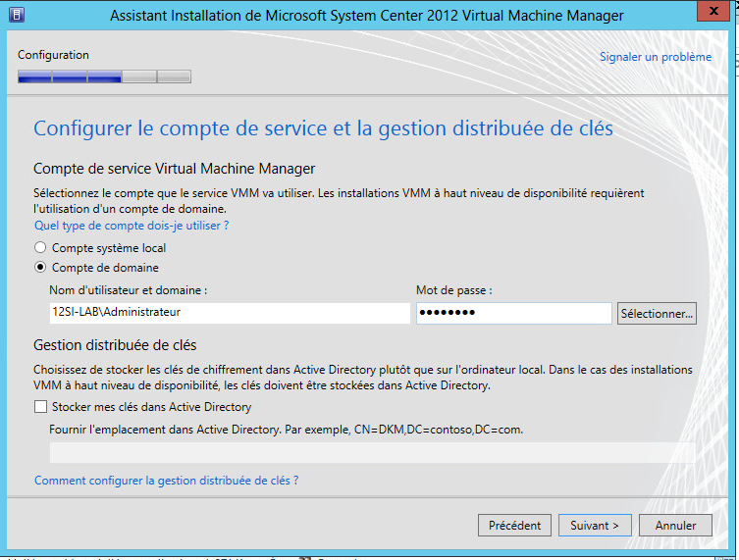Go back with the 'Précédent' button

(x=514, y=525)
